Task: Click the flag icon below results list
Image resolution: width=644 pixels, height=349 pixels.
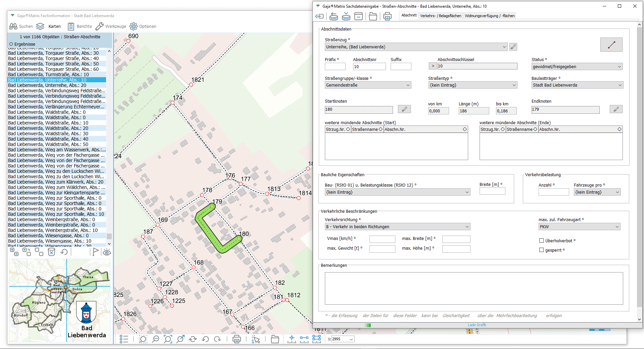Action: tap(96, 252)
